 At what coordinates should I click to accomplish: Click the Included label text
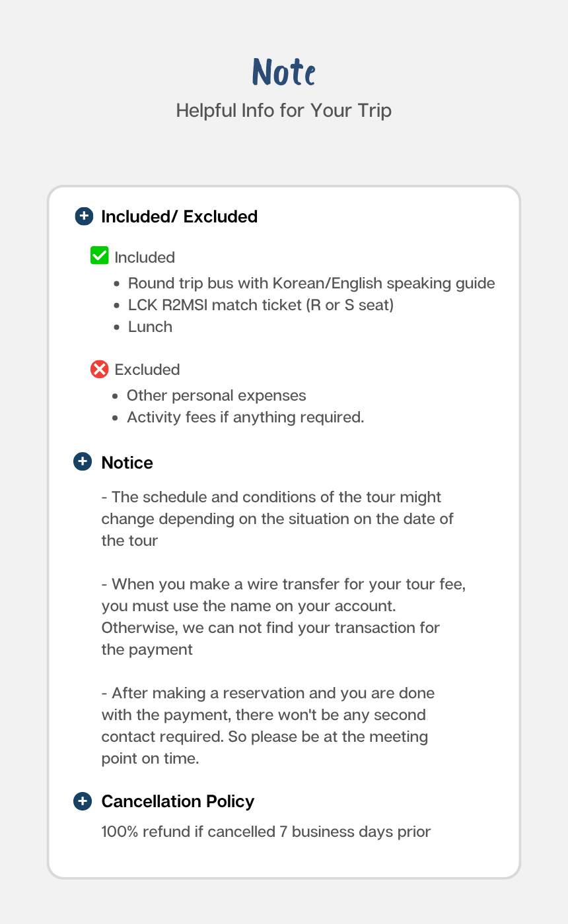145,257
